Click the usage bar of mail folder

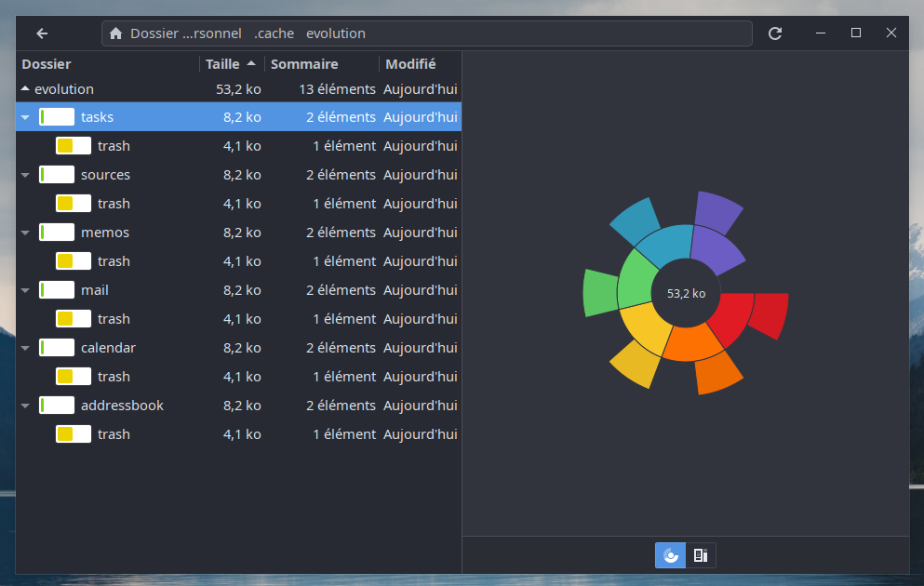tap(57, 290)
